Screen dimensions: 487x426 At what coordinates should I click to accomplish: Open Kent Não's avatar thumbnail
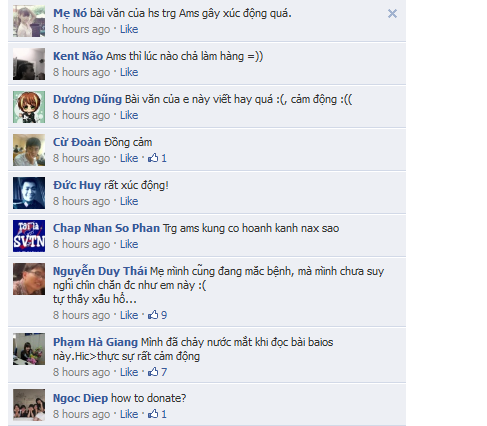pos(29,64)
